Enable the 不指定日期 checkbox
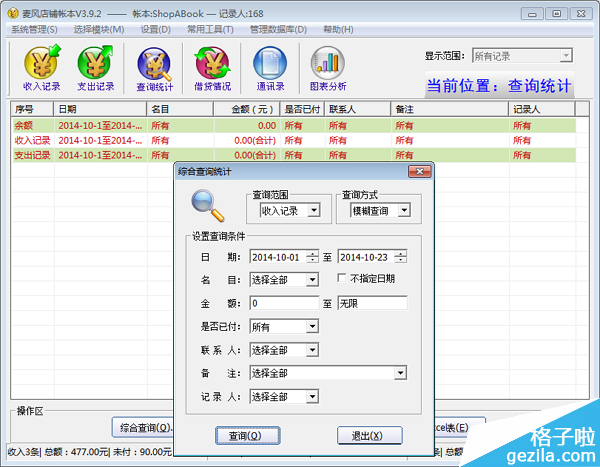Screen dimensions: 600x467 pos(342,278)
